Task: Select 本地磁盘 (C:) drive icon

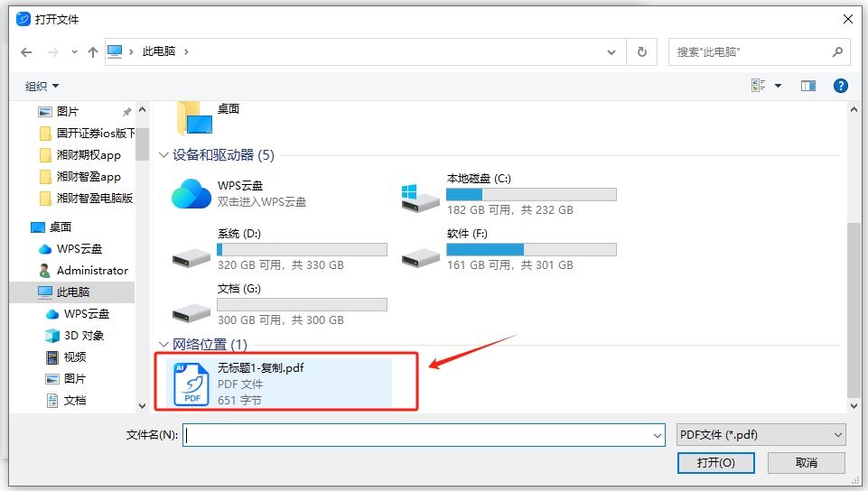Action: [420, 199]
